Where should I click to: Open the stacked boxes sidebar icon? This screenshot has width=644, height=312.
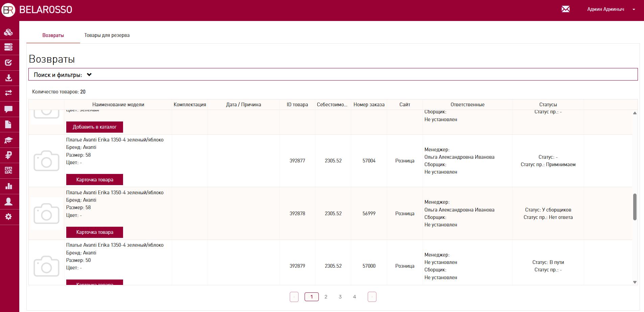8,32
